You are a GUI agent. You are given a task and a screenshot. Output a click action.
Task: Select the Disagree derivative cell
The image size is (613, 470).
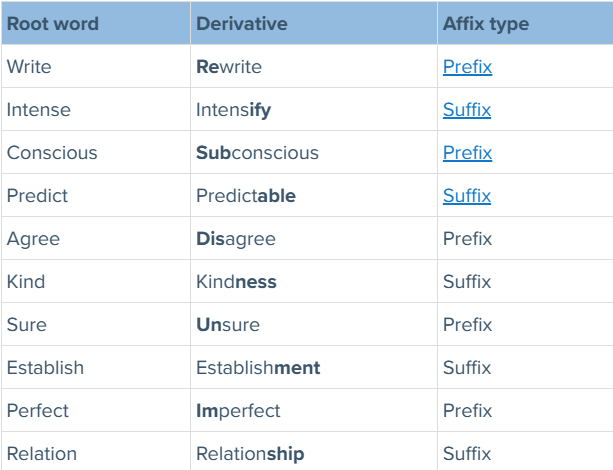coord(236,239)
